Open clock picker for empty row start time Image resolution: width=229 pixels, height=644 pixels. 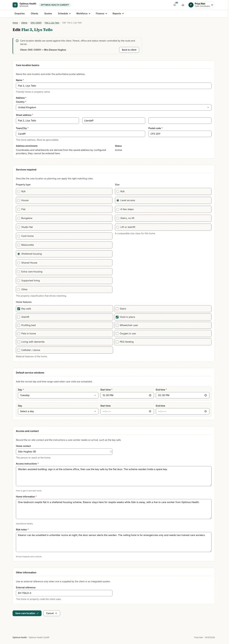150,411
